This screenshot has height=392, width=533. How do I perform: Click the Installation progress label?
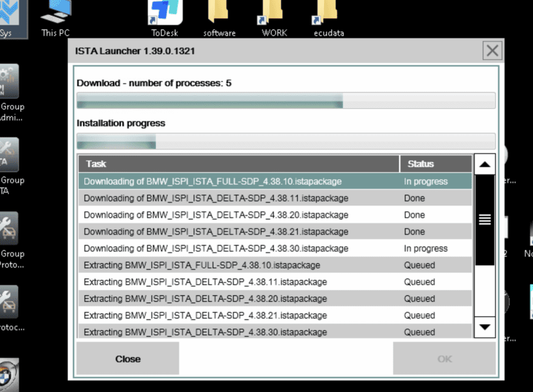coord(121,123)
